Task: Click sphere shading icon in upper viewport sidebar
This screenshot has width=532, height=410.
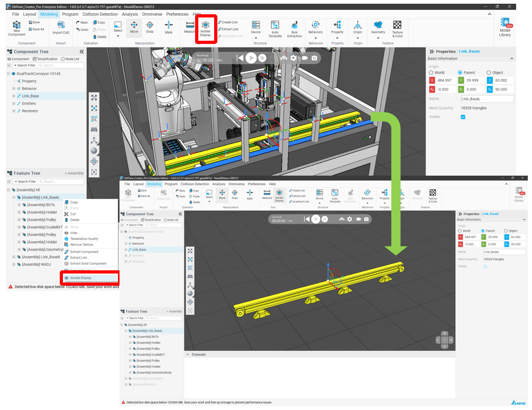Action: 94,151
